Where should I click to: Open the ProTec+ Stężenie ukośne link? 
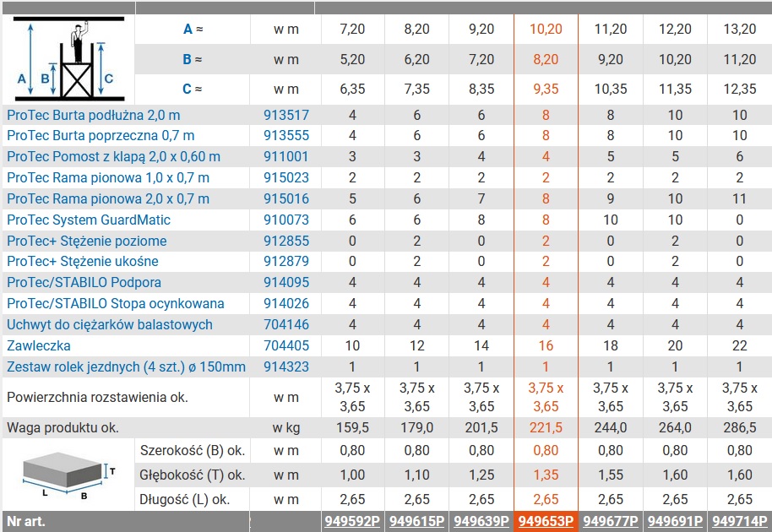pyautogui.click(x=83, y=261)
